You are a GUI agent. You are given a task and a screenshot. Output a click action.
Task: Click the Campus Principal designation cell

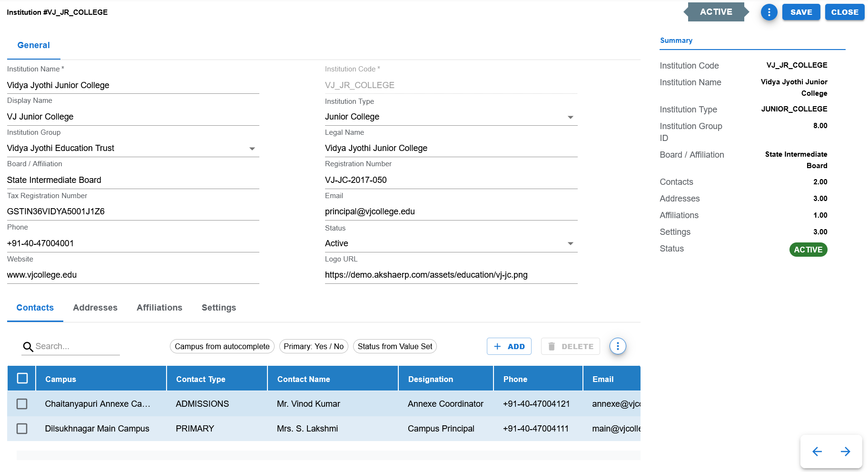pos(445,429)
